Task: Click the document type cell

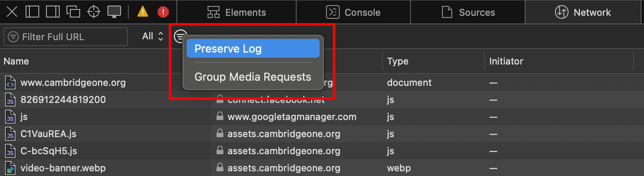Action: click(x=409, y=82)
